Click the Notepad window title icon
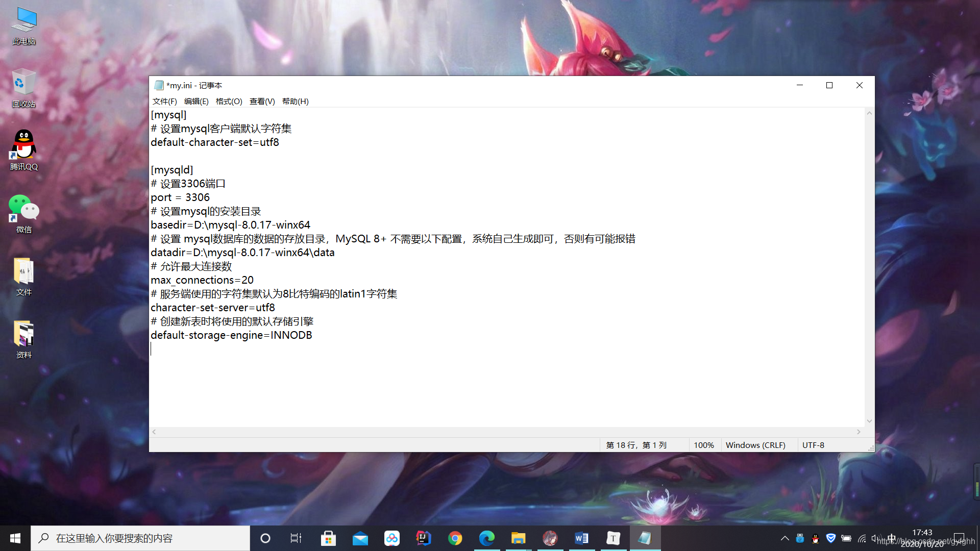 click(159, 85)
